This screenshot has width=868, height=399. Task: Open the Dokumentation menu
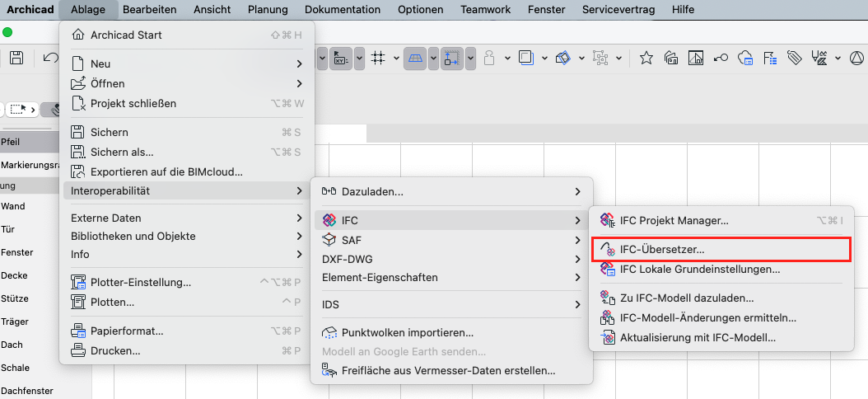click(342, 9)
